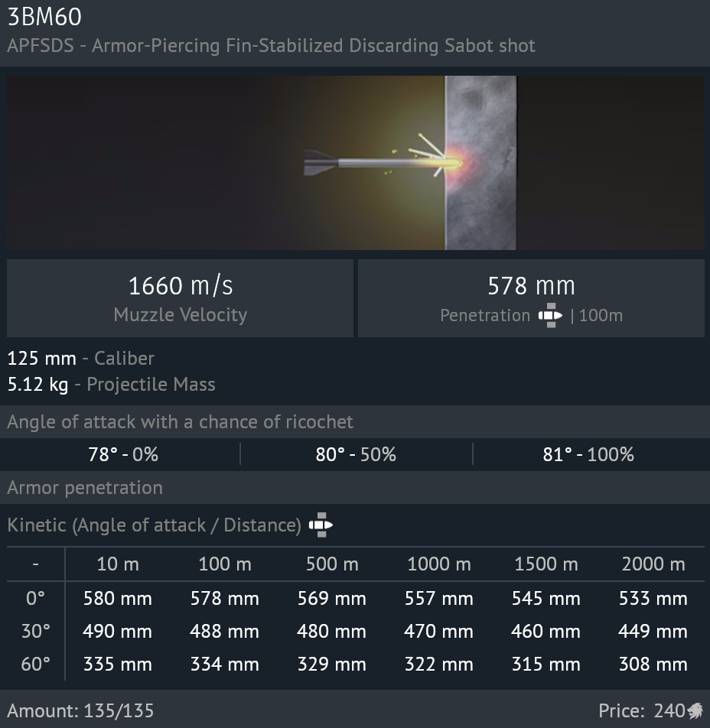
Task: Select the 1660 m/s Muzzle Velocity panel
Action: click(x=180, y=298)
